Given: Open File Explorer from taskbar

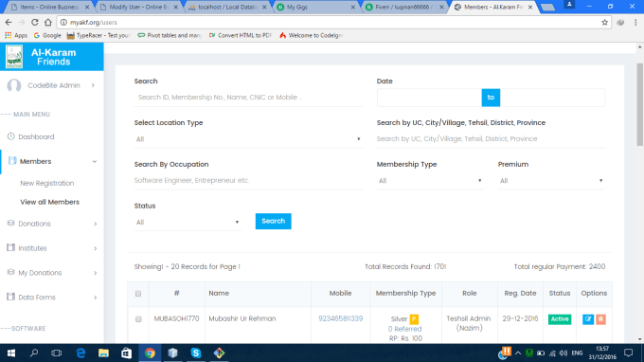Looking at the screenshot, I should (x=103, y=353).
